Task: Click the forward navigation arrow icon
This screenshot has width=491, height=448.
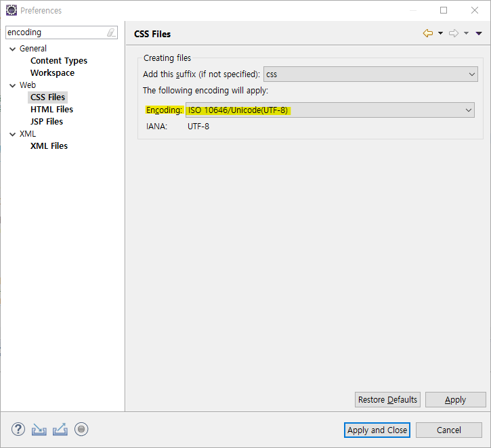Action: 454,33
